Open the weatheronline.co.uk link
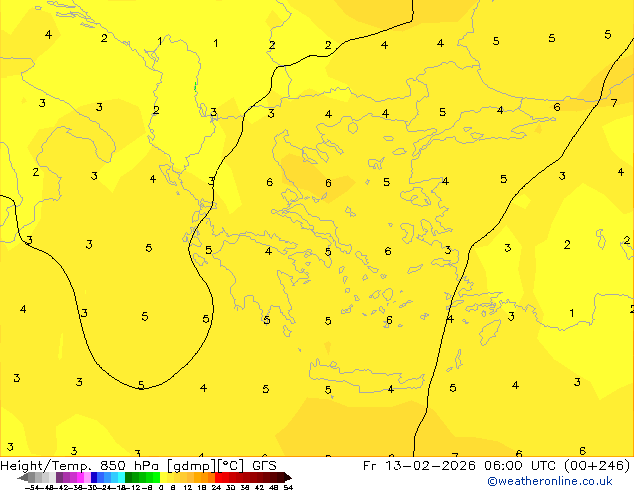The height and width of the screenshot is (490, 634). click(550, 481)
